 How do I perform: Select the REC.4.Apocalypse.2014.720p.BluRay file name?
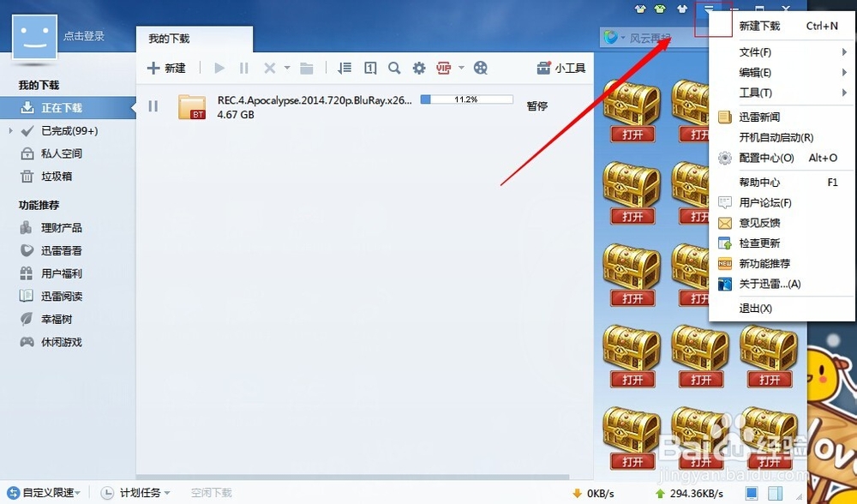(315, 100)
